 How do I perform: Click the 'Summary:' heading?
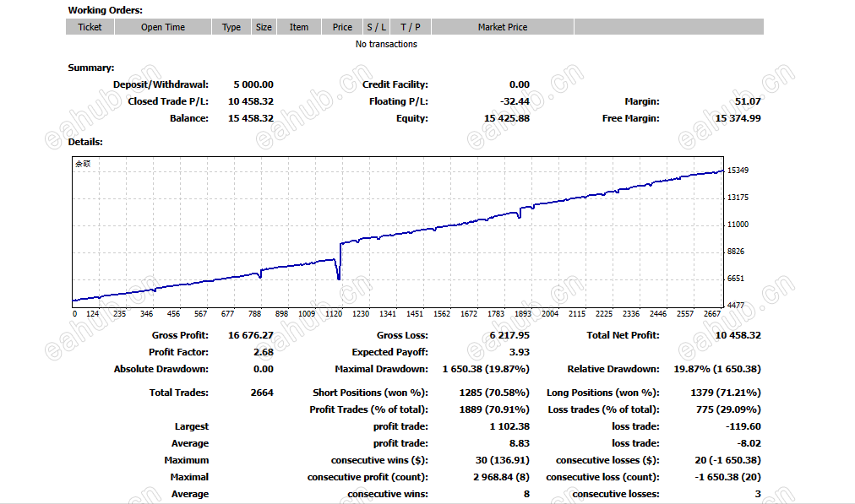tap(91, 68)
